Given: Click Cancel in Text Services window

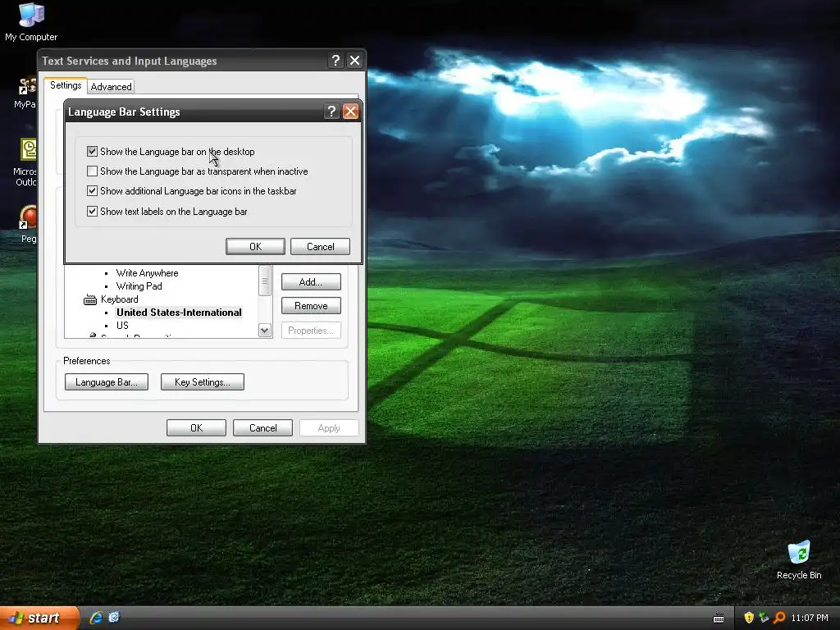Looking at the screenshot, I should (x=263, y=428).
